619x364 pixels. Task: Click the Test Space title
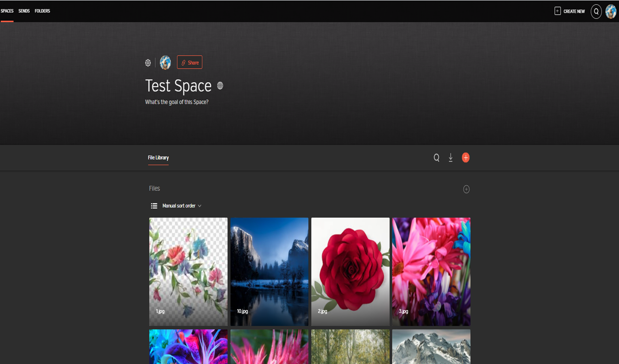(179, 86)
